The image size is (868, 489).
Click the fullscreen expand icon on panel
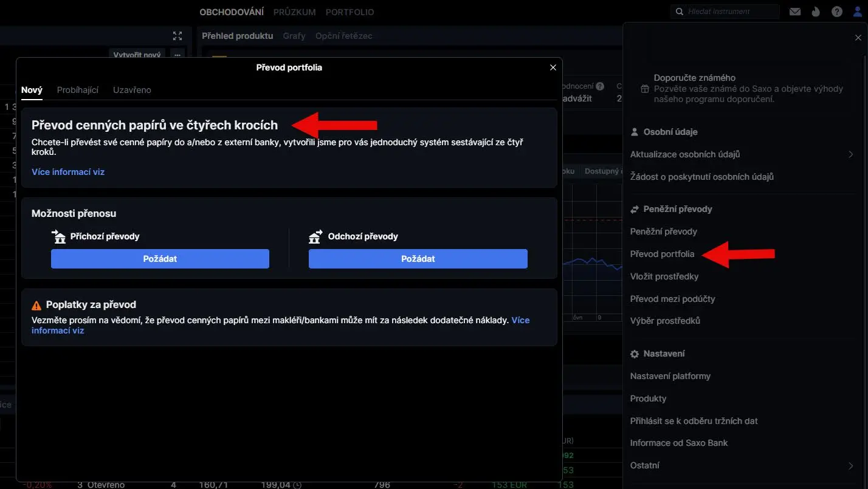click(x=177, y=36)
